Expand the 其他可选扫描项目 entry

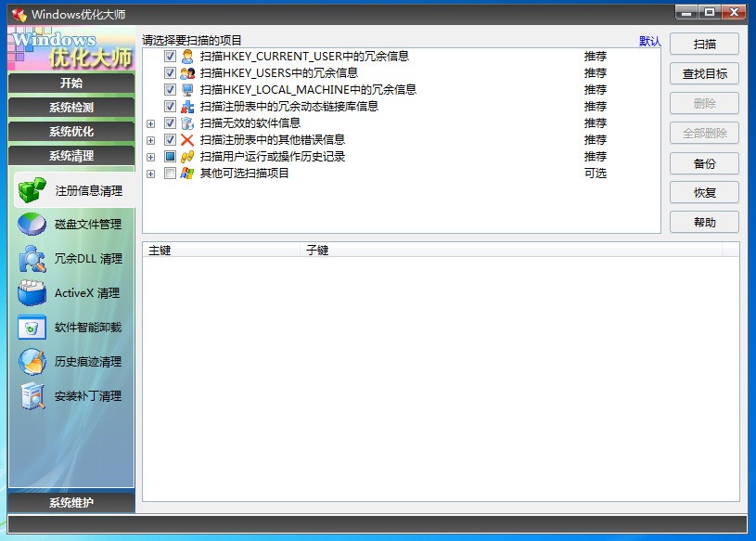tap(152, 174)
